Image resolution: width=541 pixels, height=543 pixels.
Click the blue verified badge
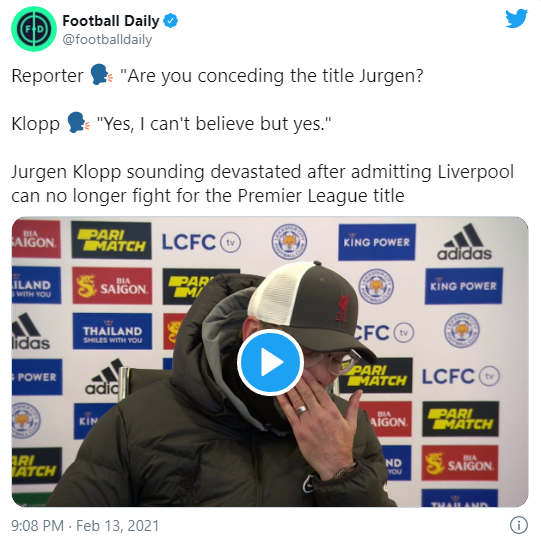click(170, 21)
